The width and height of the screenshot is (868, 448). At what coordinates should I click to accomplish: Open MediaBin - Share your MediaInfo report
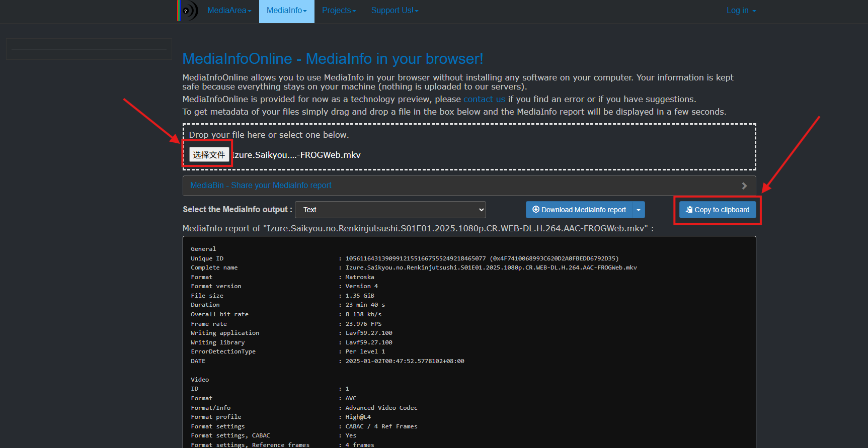(x=261, y=186)
